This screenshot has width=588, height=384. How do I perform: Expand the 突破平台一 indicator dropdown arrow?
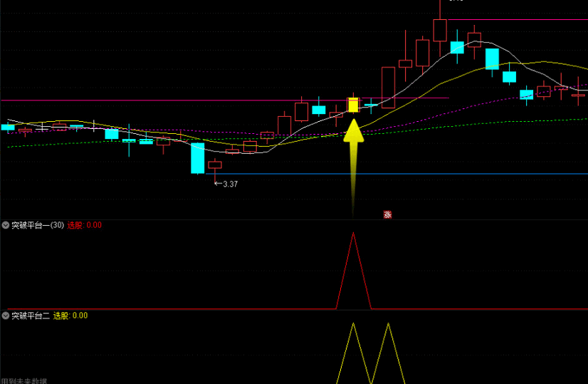(5, 225)
